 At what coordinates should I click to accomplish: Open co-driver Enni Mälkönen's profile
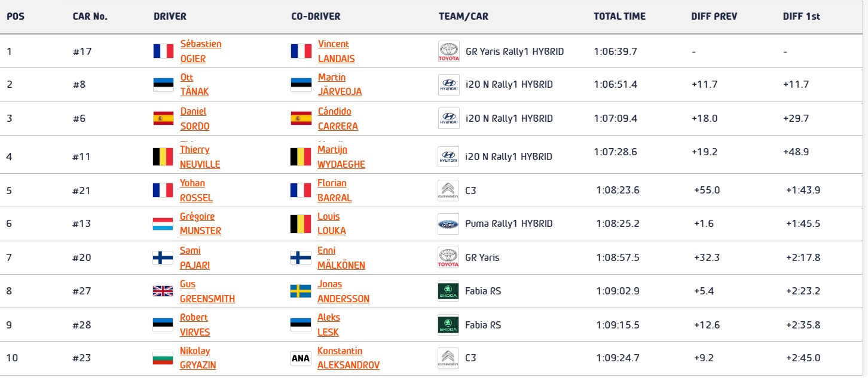tap(341, 258)
